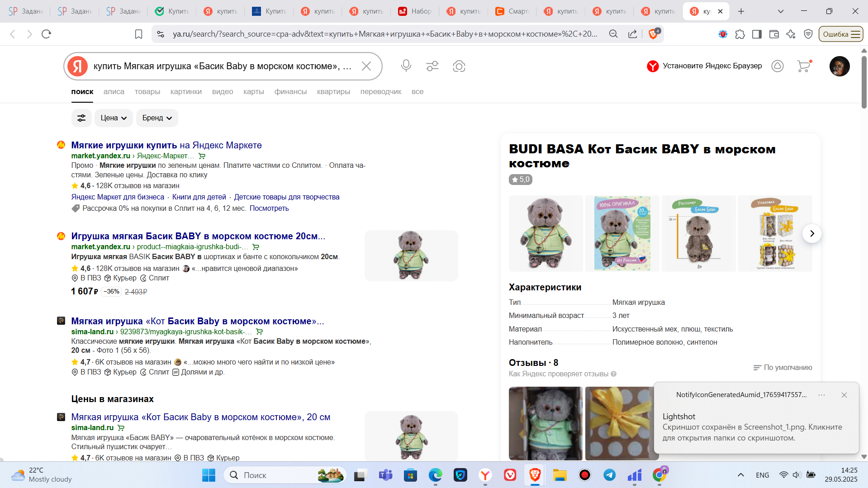This screenshot has height=488, width=868.
Task: Show next product images arrow
Action: point(812,233)
